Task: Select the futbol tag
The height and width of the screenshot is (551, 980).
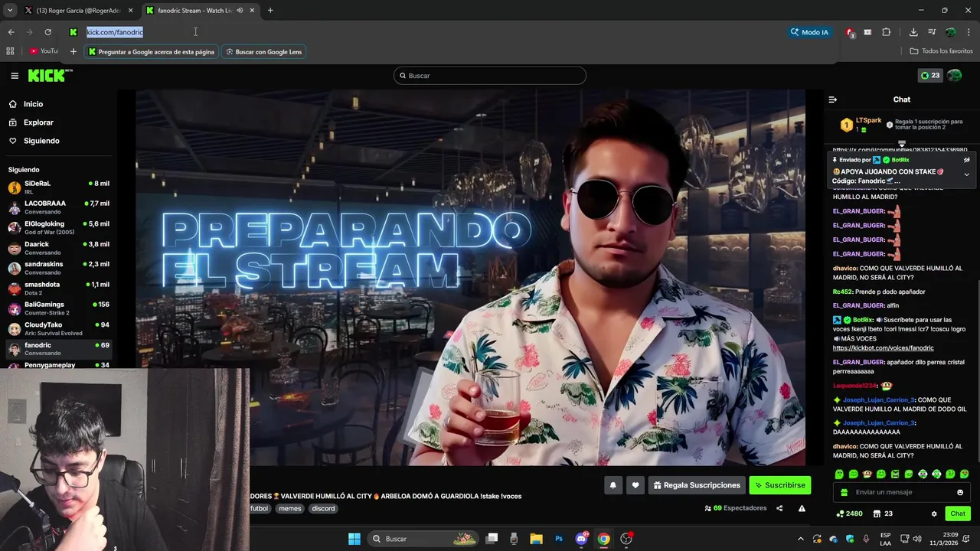Action: click(260, 508)
